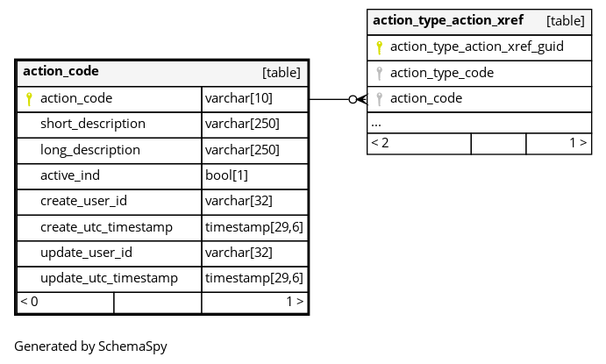Select the active_ind column name
Image resolution: width=606 pixels, height=364 pixels.
(70, 175)
